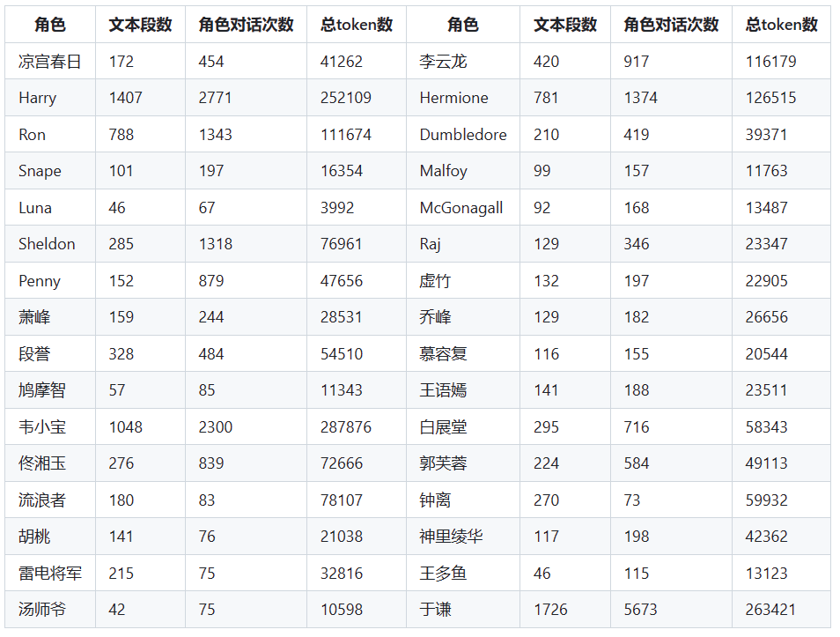
Task: Select the 萧峰 name cell
Action: pyautogui.click(x=50, y=317)
